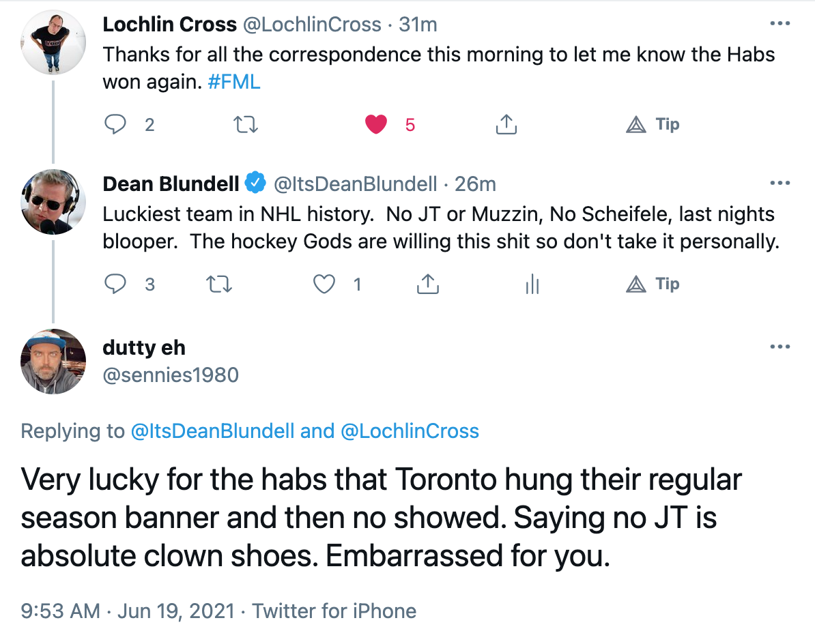Open @ItsDeanBlundell in Replying to line
815x644 pixels.
[212, 431]
